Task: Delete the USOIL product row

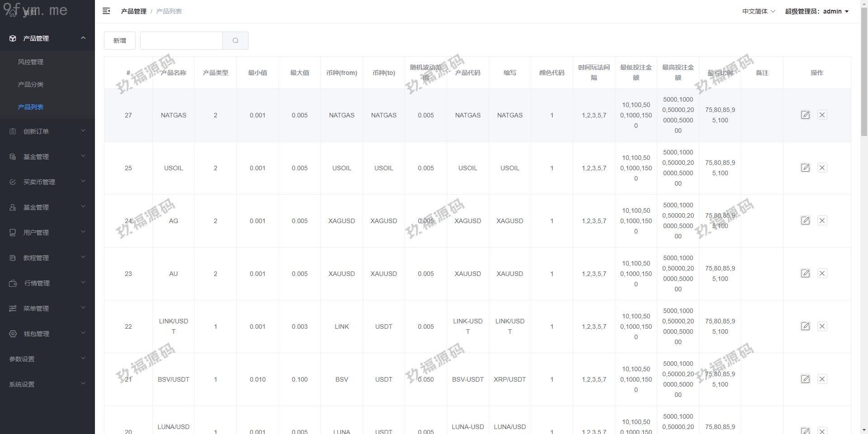Action: pyautogui.click(x=822, y=168)
